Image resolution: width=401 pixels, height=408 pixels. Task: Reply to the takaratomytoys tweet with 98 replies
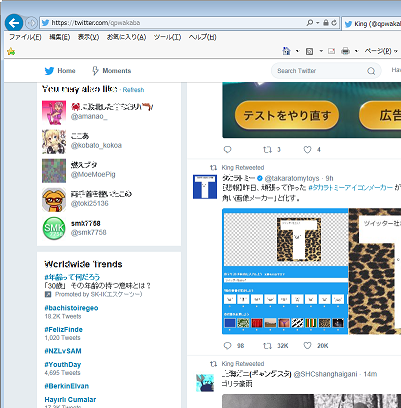point(228,346)
